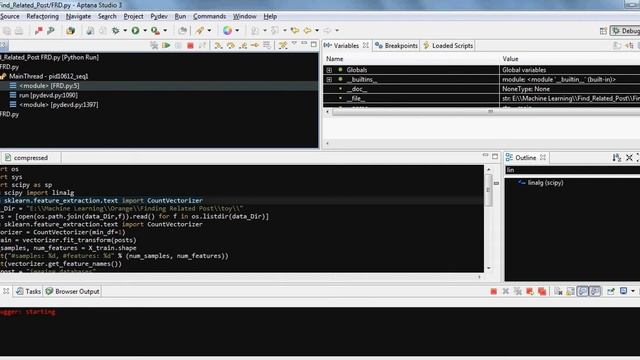This screenshot has width=640, height=360.
Task: Click the Run external tools icon in the main toolbar
Action: pyautogui.click(x=155, y=31)
